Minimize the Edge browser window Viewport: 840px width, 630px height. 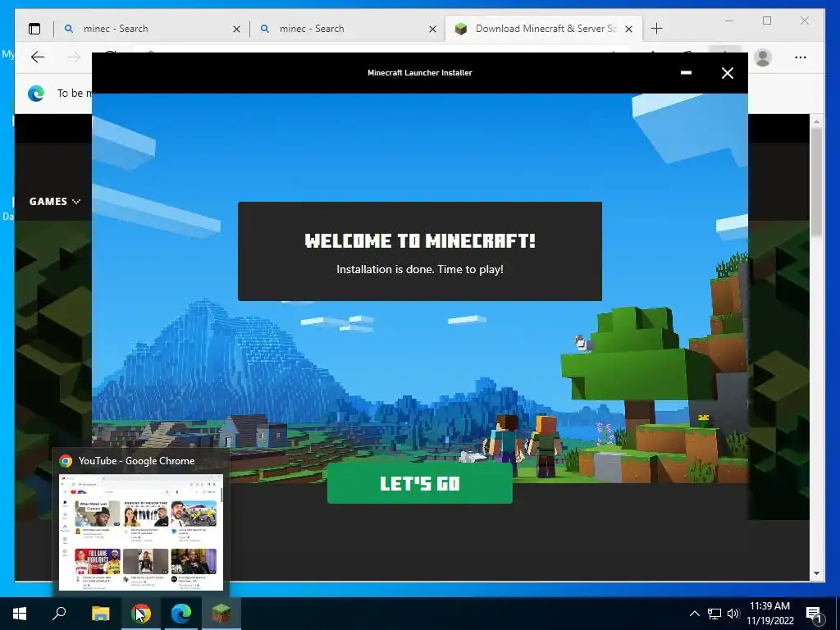click(x=729, y=21)
